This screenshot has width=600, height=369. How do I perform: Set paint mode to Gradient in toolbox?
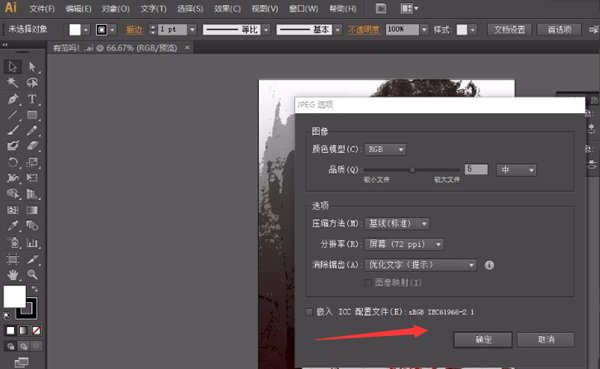coord(23,330)
